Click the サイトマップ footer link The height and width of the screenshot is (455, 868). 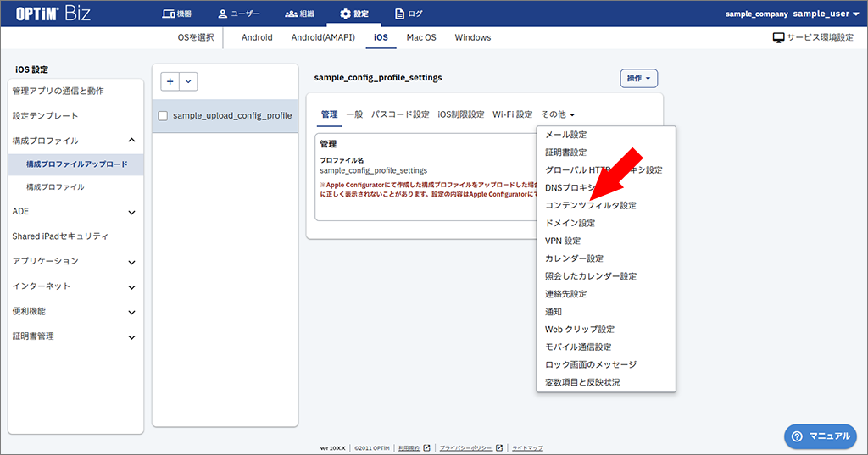coord(527,447)
